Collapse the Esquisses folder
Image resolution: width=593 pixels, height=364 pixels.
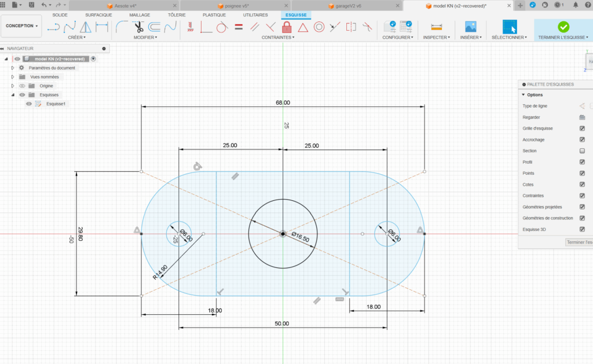13,95
